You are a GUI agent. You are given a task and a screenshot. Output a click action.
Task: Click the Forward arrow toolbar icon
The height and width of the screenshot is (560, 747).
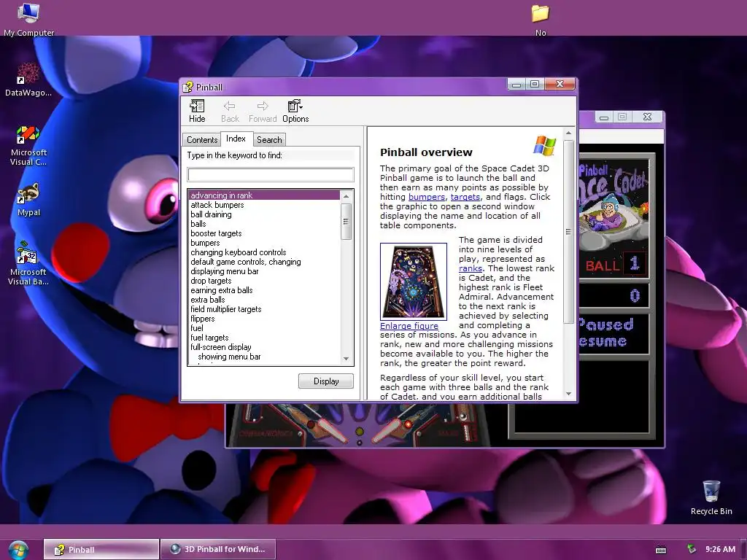[x=263, y=111]
